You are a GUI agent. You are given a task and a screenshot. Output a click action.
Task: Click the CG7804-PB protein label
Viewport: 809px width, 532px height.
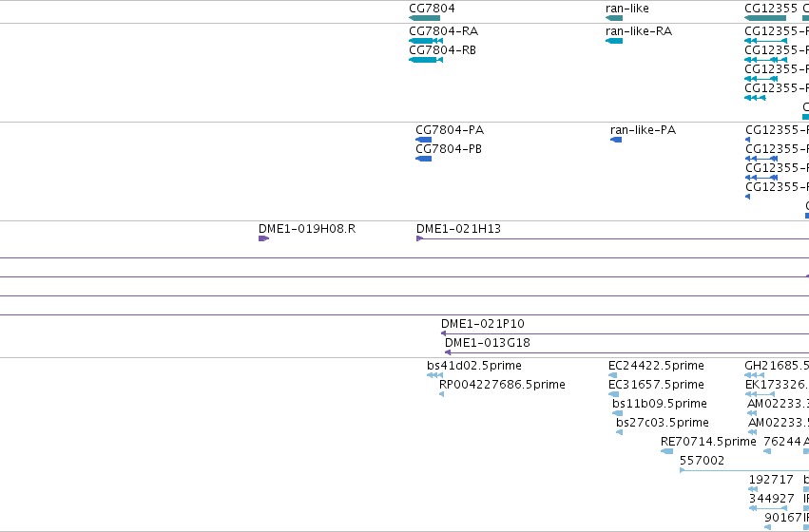449,149
